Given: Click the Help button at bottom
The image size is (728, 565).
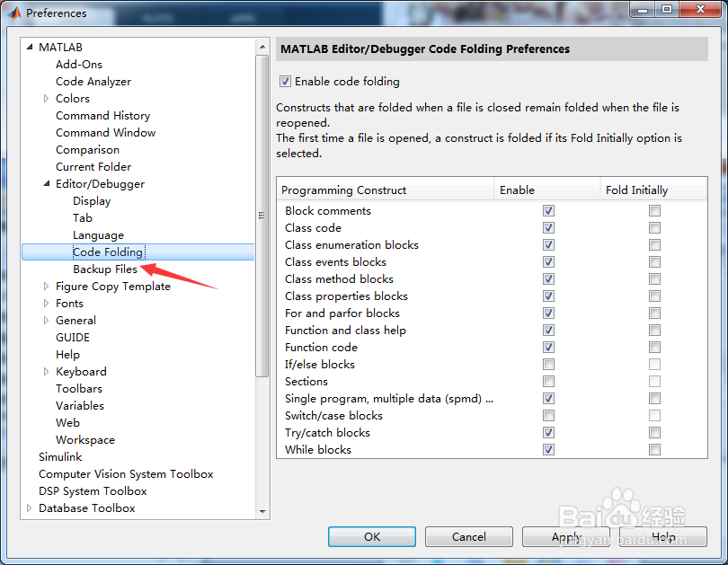Looking at the screenshot, I should click(x=663, y=536).
